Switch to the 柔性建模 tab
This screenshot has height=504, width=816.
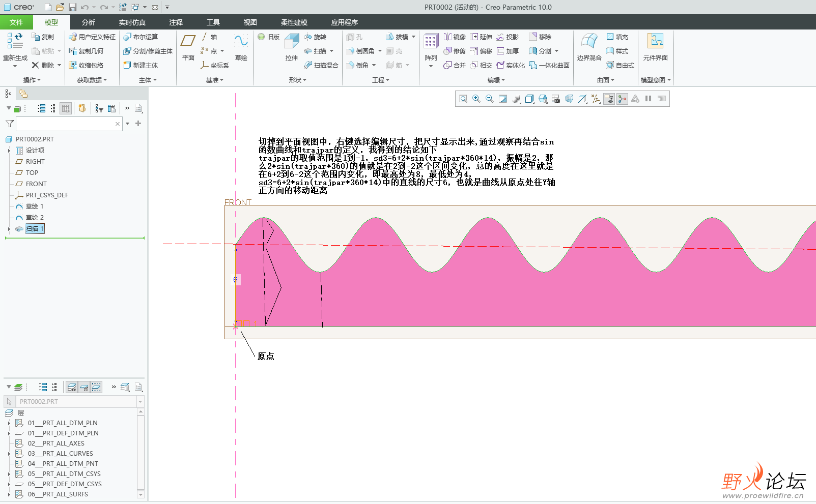pos(294,22)
